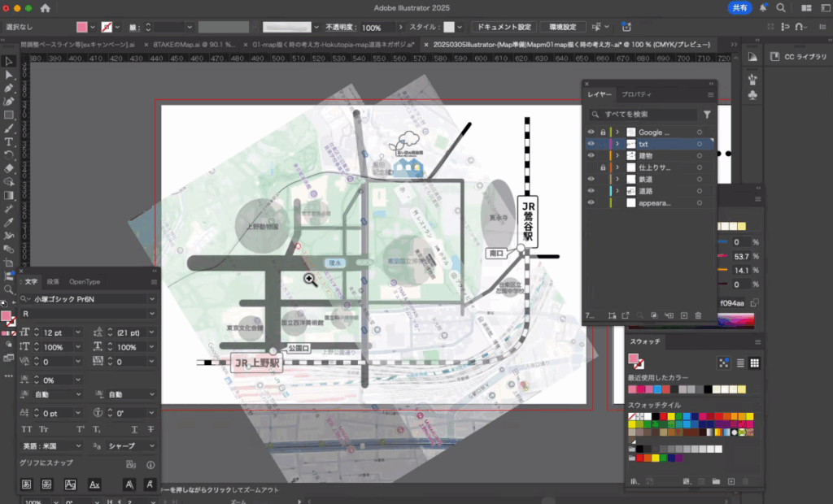
Task: Pick the Rectangle tool
Action: [x=9, y=115]
